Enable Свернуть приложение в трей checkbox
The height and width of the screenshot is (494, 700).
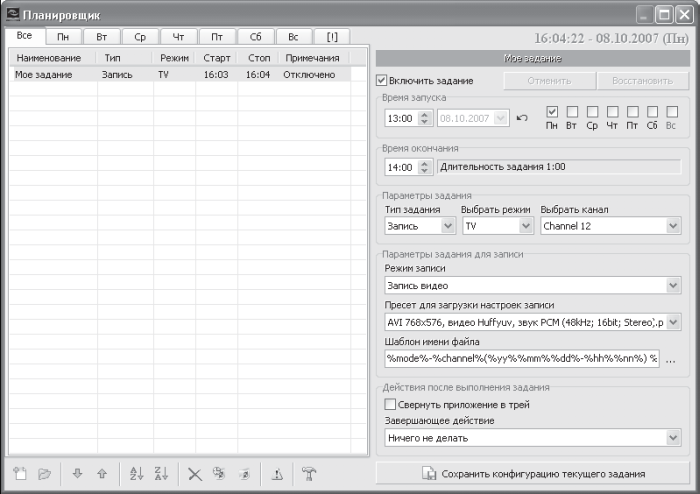point(390,404)
